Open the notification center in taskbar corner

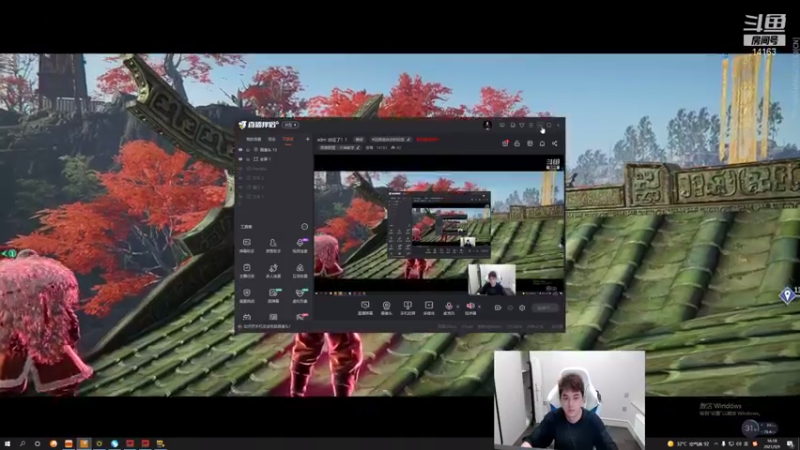pyautogui.click(x=790, y=444)
